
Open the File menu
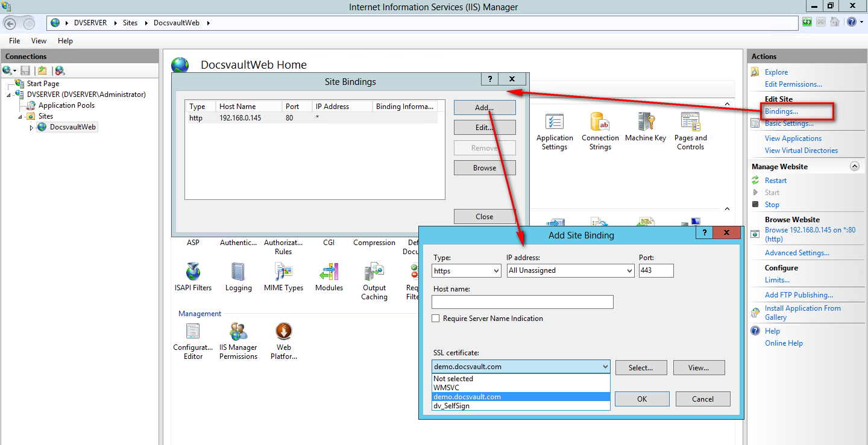point(14,41)
